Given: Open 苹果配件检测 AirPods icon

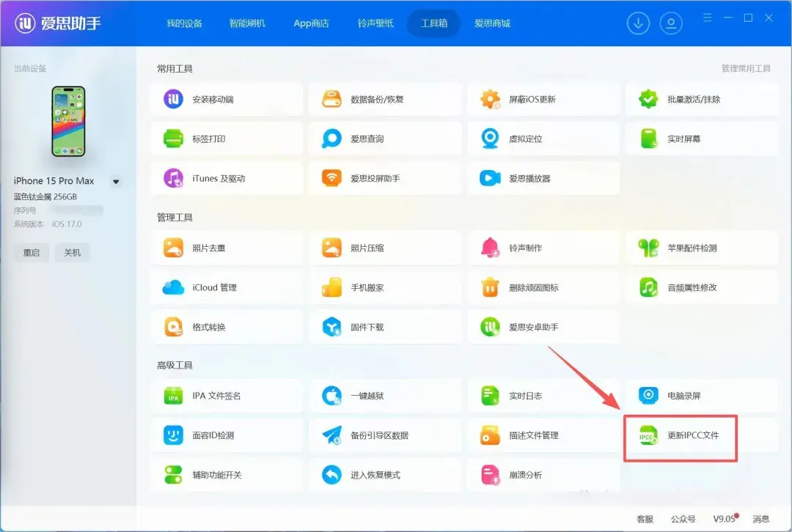Looking at the screenshot, I should 648,248.
